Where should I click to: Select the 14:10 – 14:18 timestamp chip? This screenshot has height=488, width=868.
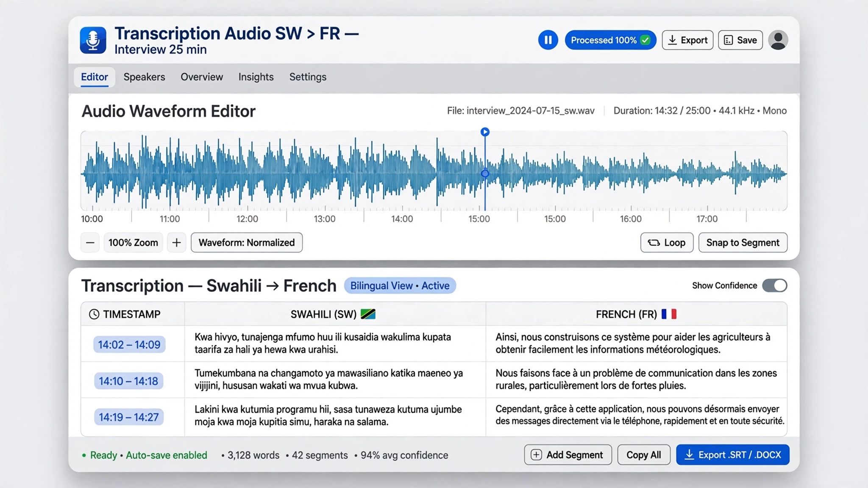tap(128, 381)
